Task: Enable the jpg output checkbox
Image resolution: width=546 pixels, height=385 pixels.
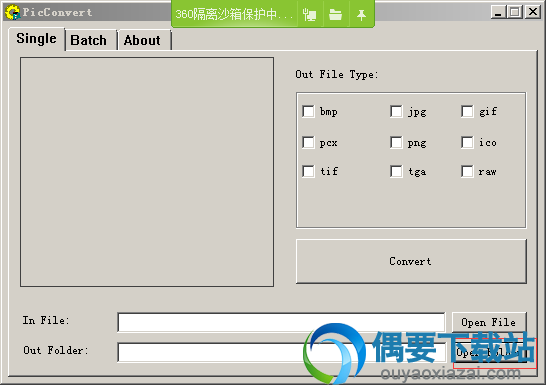Action: point(396,112)
